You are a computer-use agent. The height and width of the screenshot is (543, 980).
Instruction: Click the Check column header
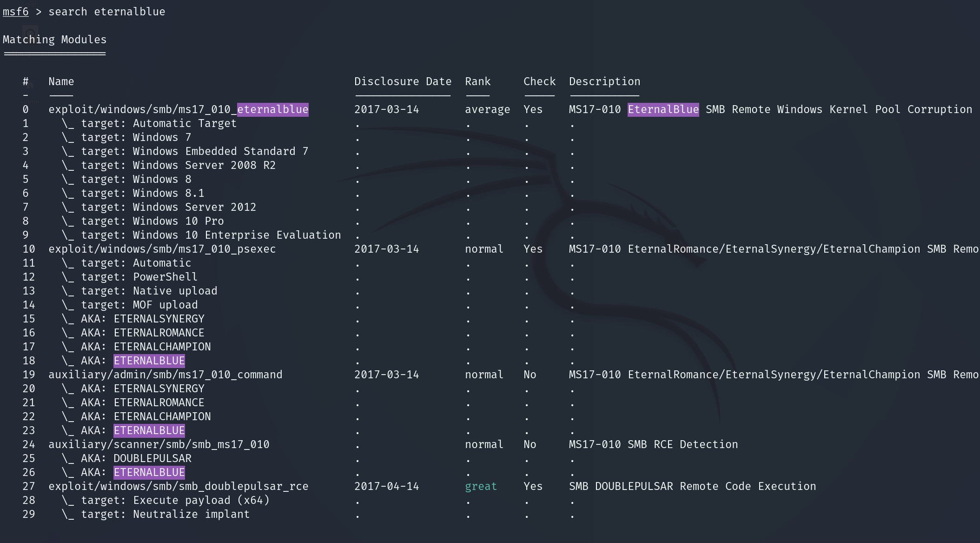coord(539,81)
